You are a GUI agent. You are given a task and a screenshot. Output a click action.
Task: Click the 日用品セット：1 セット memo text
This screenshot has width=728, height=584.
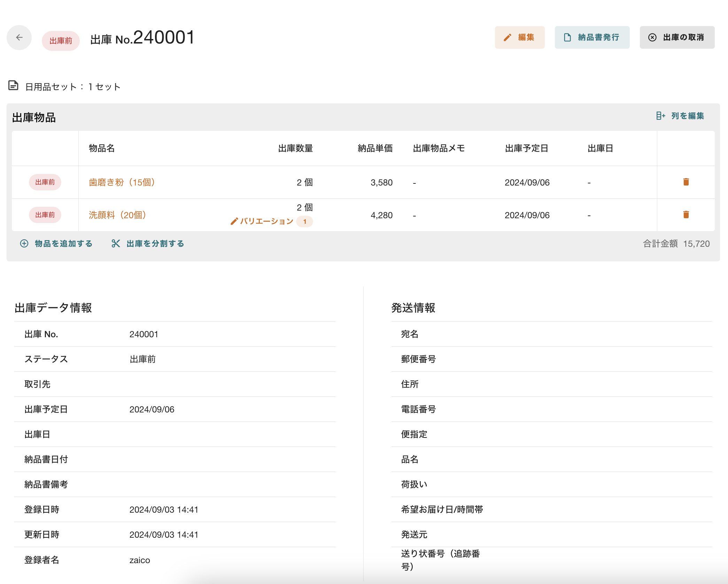coord(73,87)
